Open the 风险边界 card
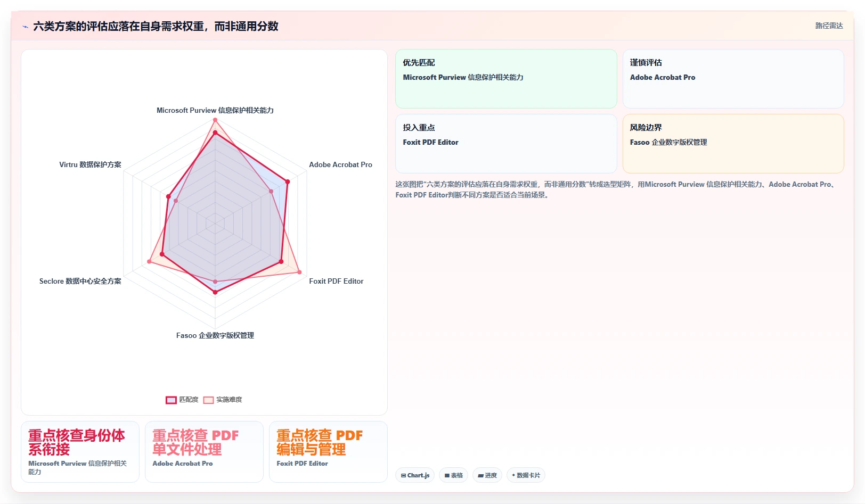The height and width of the screenshot is (504, 865). (x=733, y=144)
